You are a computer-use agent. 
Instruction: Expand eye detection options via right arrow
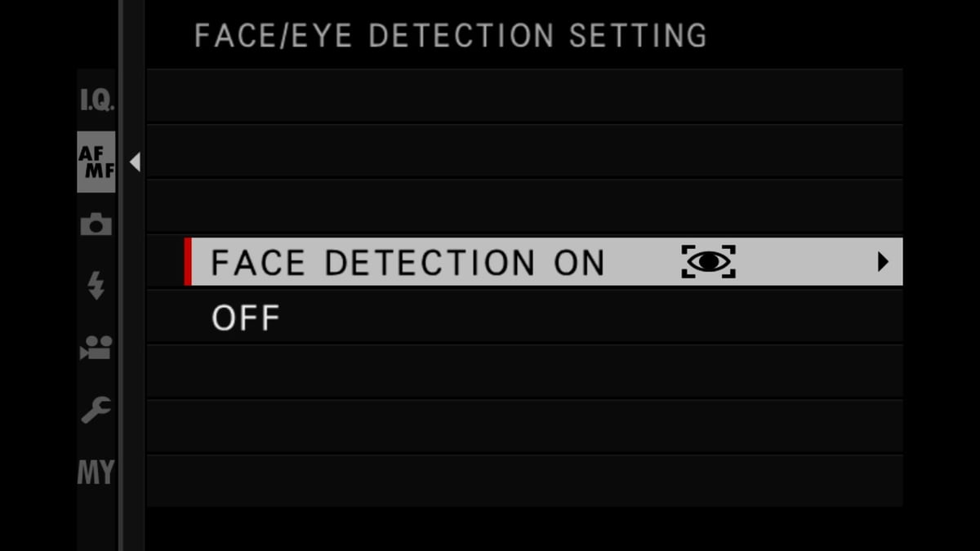(x=884, y=262)
